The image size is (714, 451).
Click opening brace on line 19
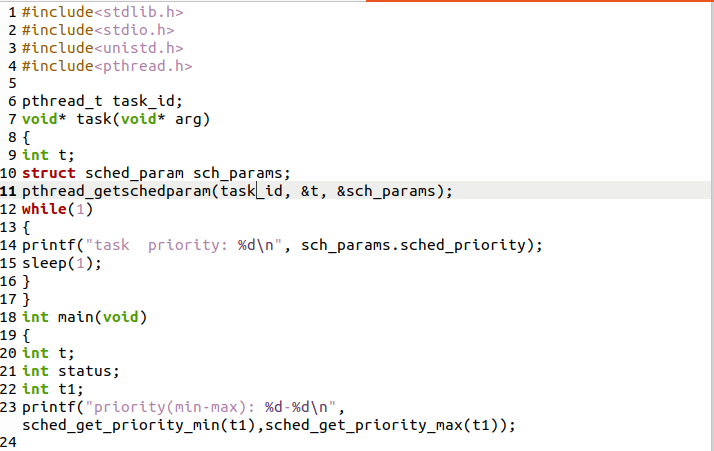tap(26, 335)
